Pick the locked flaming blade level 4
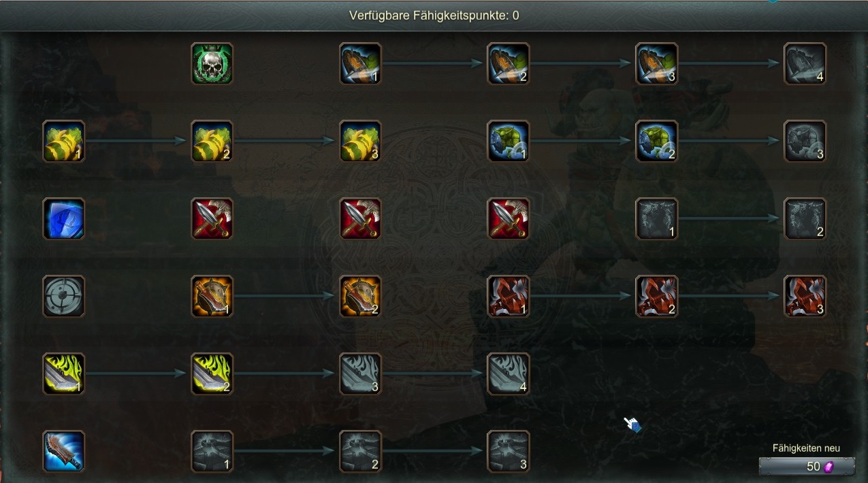This screenshot has height=483, width=868. [509, 373]
